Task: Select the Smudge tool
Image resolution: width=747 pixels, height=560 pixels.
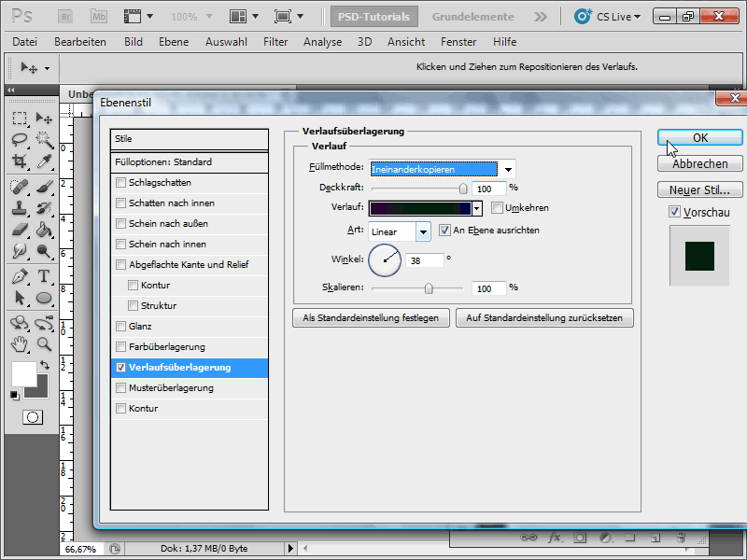Action: (x=20, y=251)
